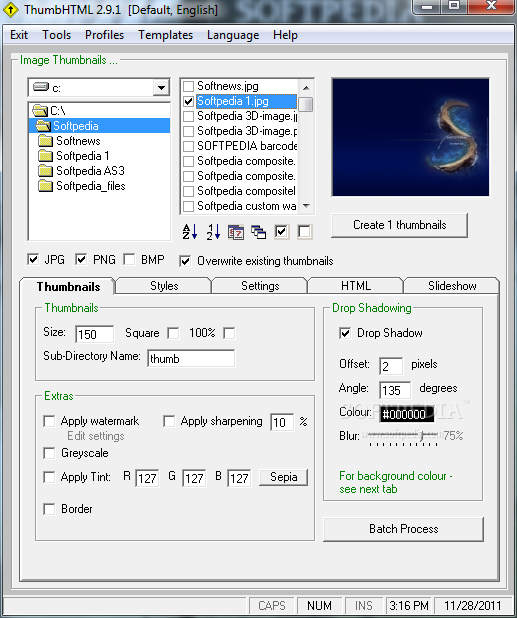This screenshot has height=618, width=517.
Task: Open the Profiles menu
Action: click(104, 35)
